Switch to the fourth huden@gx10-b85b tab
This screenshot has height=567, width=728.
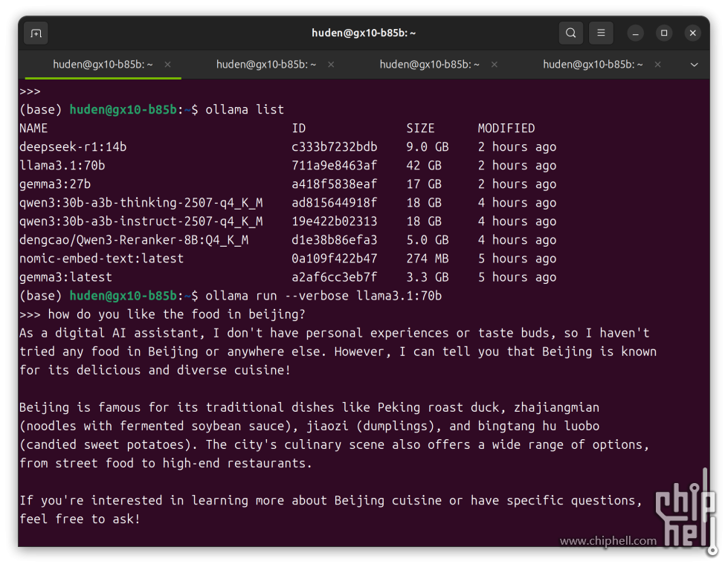tap(593, 65)
